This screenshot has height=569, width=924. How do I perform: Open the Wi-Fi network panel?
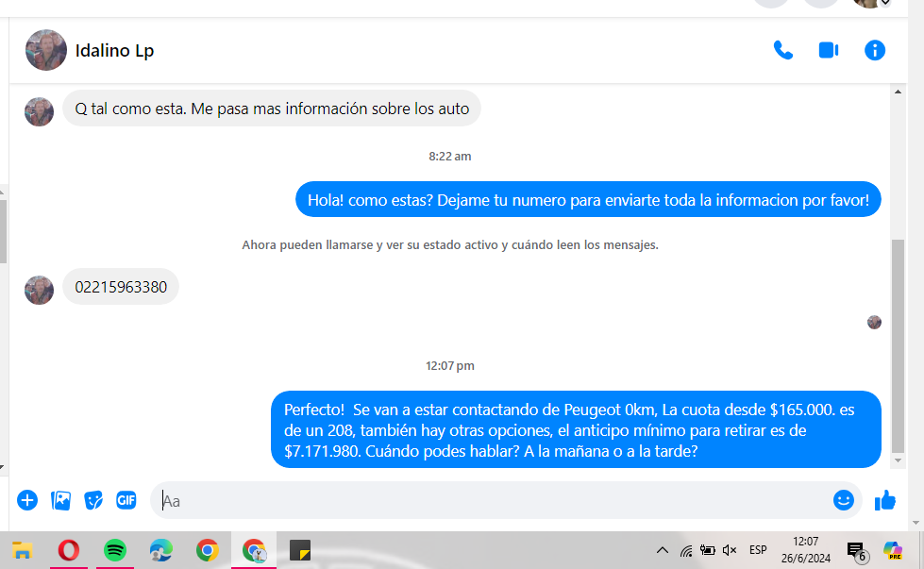click(x=686, y=551)
